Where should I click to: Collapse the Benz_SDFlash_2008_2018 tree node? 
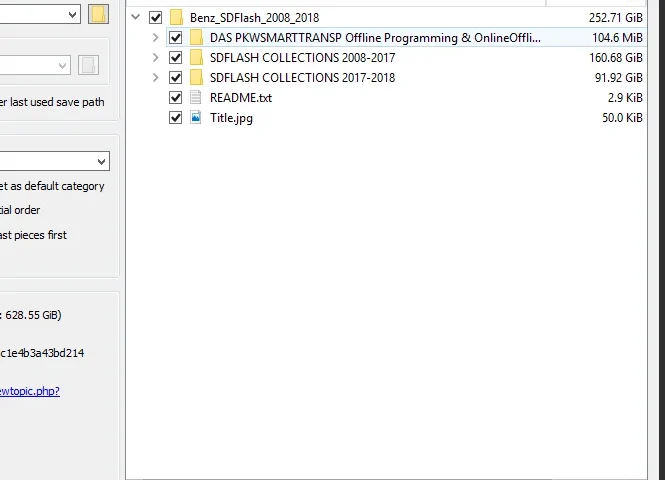pos(136,17)
